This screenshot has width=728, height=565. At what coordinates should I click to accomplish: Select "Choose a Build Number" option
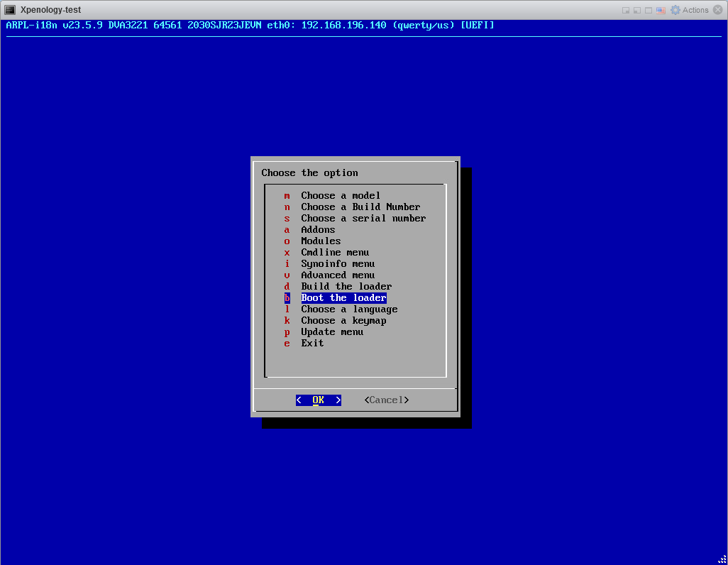pyautogui.click(x=360, y=207)
